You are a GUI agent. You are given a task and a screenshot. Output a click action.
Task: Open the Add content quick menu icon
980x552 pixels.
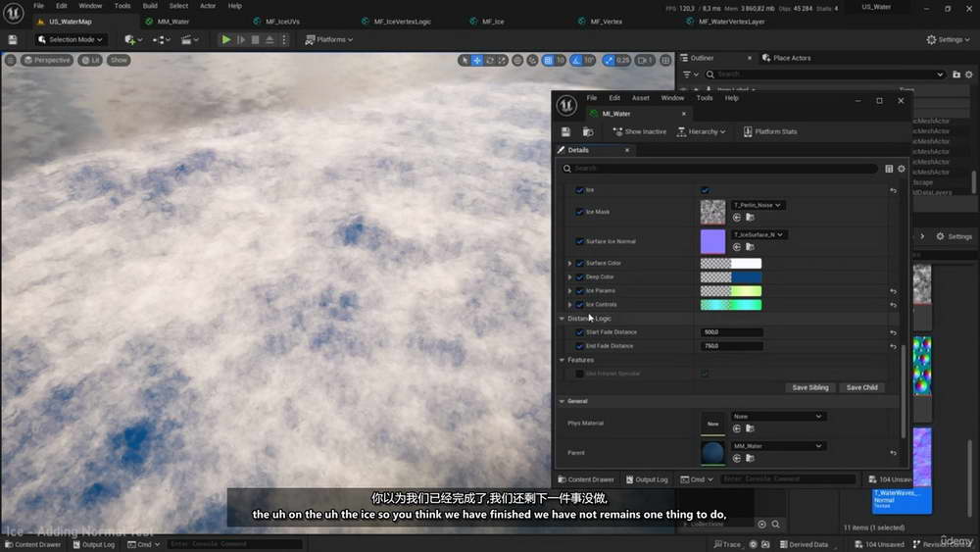pyautogui.click(x=132, y=39)
